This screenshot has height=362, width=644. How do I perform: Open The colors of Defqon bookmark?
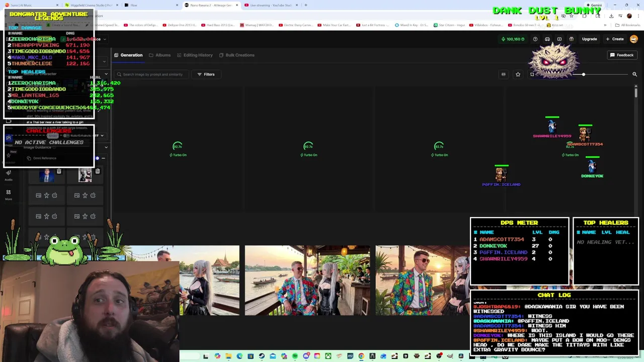(x=141, y=25)
